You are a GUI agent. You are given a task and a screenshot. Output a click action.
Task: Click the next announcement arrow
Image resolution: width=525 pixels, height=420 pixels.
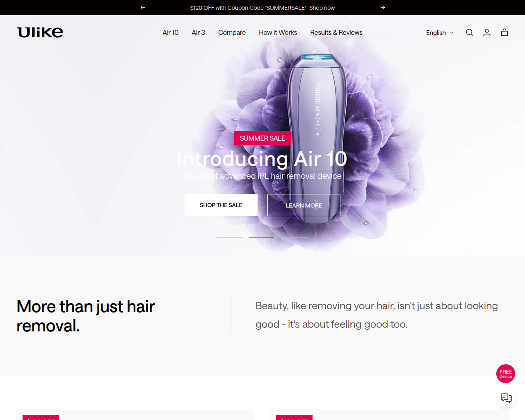pos(383,7)
